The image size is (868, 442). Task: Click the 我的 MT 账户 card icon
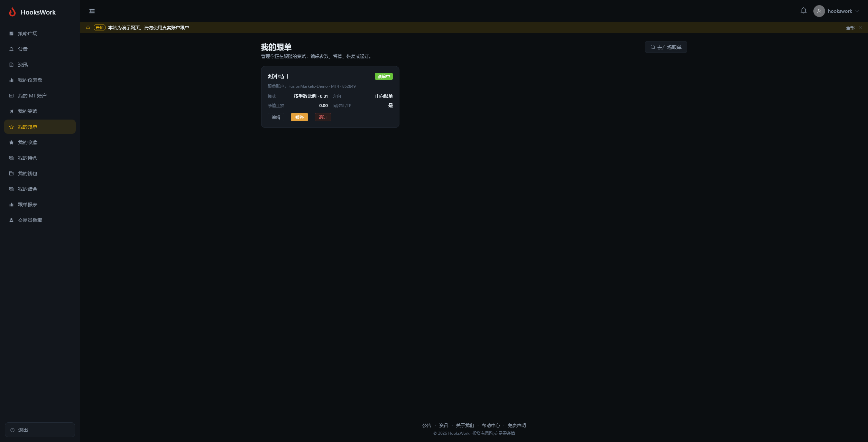(x=11, y=96)
